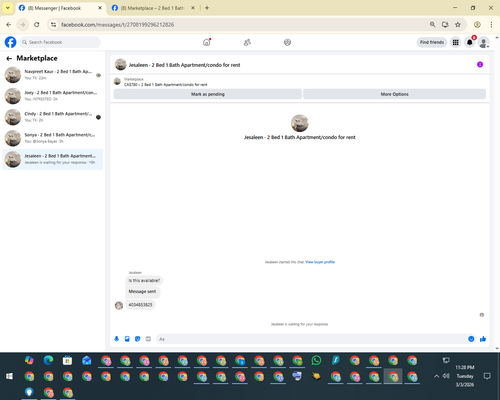Click the Jesaleen chat header title
This screenshot has width=500, height=400.
point(184,65)
